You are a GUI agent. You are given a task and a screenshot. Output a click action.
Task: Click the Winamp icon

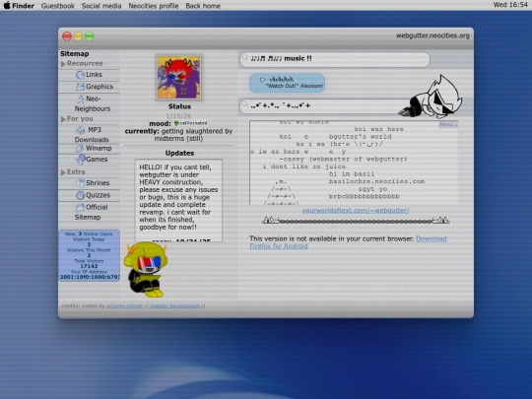[x=80, y=149]
